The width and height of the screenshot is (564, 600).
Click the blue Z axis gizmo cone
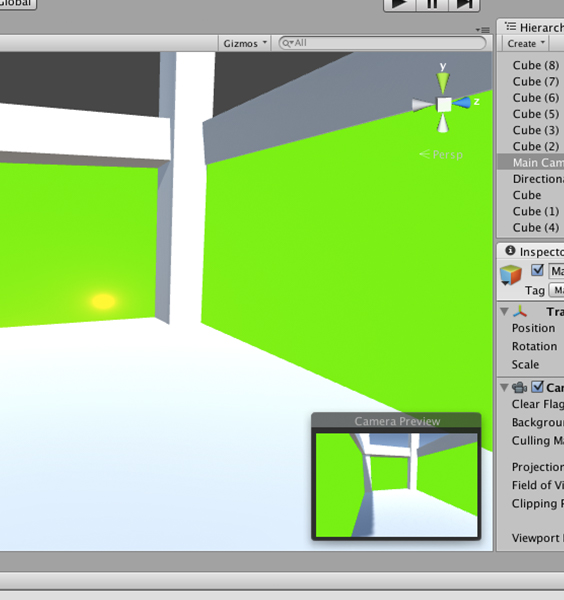(x=462, y=103)
